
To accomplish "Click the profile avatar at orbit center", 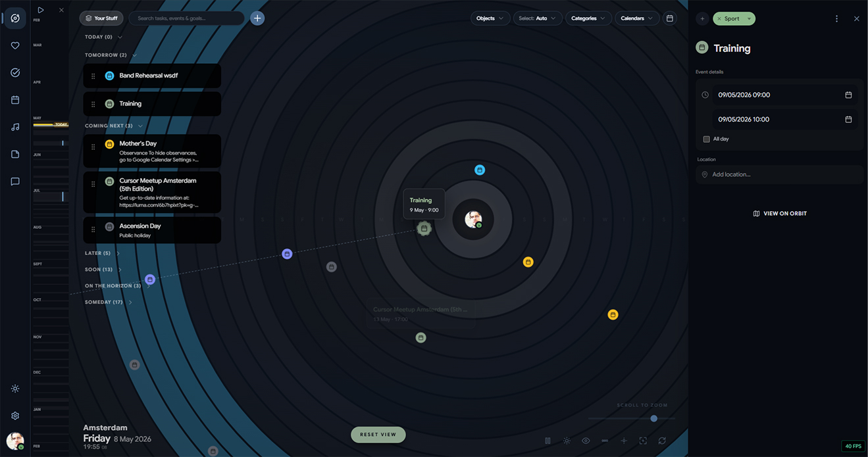I will [x=474, y=220].
